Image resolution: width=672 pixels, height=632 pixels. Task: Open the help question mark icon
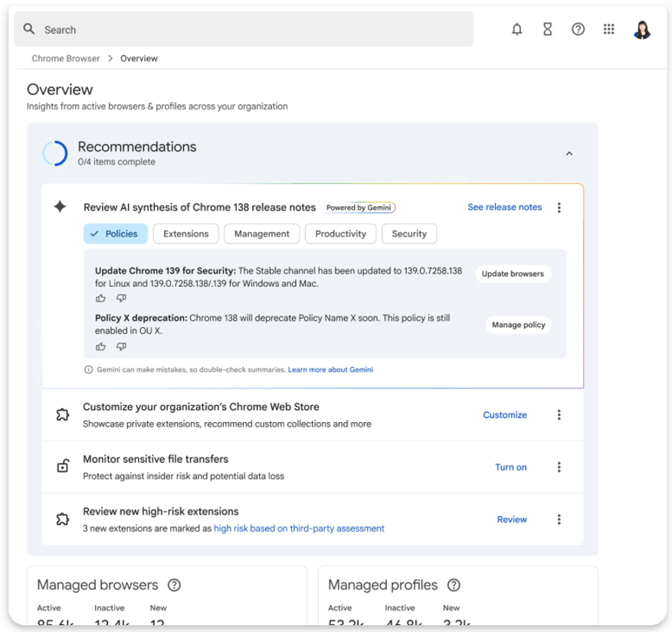click(578, 29)
